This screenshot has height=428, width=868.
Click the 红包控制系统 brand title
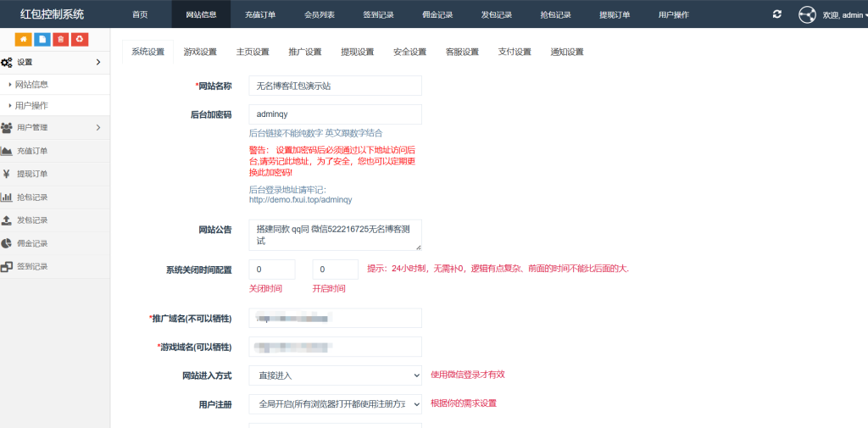52,14
